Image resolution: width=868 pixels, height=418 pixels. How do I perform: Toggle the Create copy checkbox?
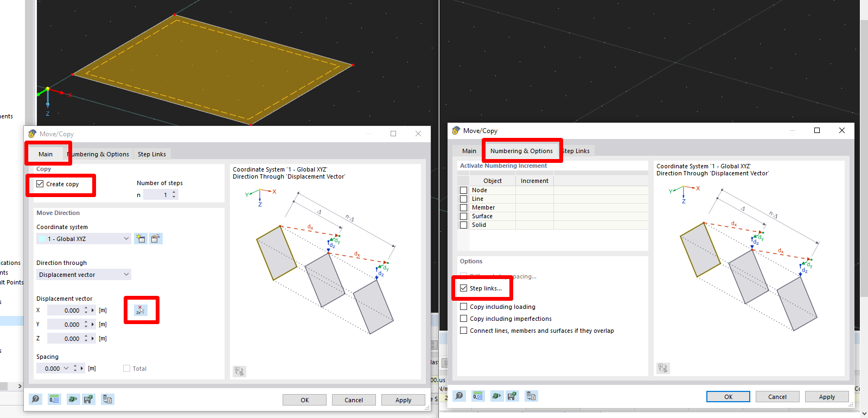40,184
